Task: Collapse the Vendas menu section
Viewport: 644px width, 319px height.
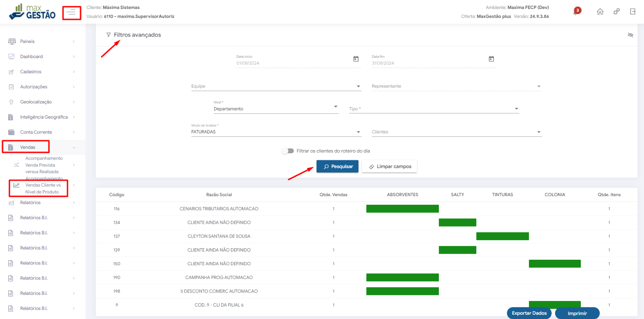Action: pyautogui.click(x=74, y=147)
